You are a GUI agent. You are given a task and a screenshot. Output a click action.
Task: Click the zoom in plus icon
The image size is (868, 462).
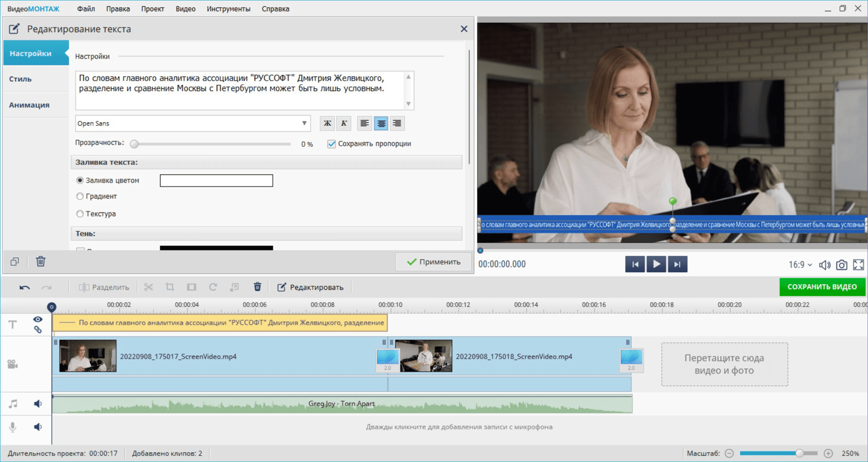pyautogui.click(x=828, y=453)
